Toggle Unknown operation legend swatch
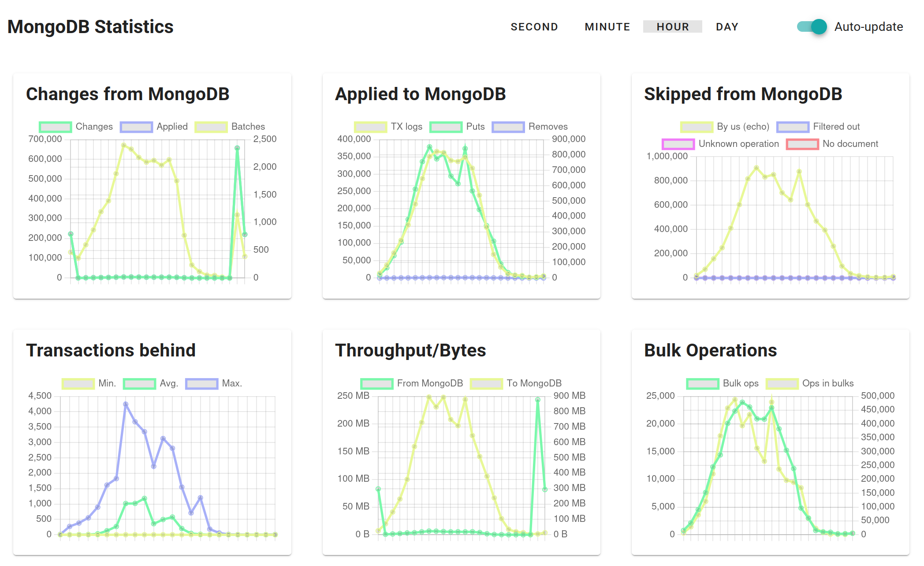 point(678,144)
